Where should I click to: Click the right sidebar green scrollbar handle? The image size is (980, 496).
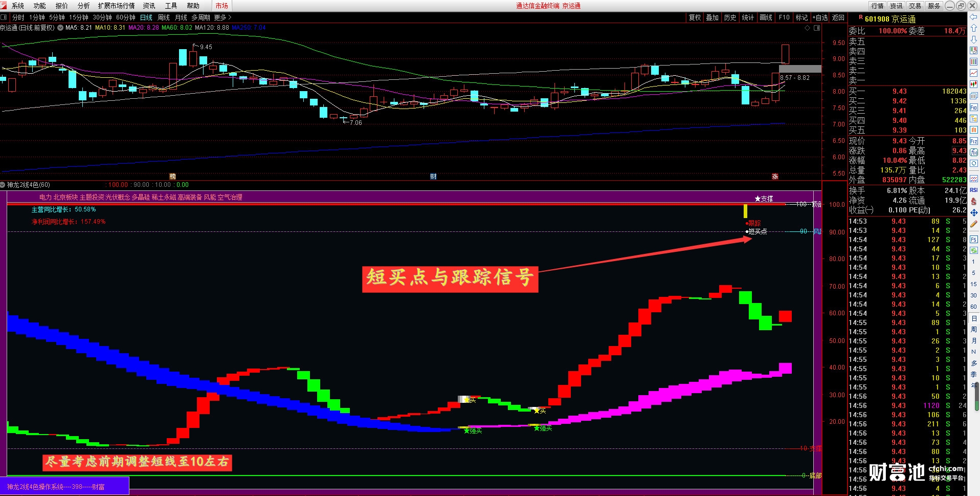click(x=976, y=396)
